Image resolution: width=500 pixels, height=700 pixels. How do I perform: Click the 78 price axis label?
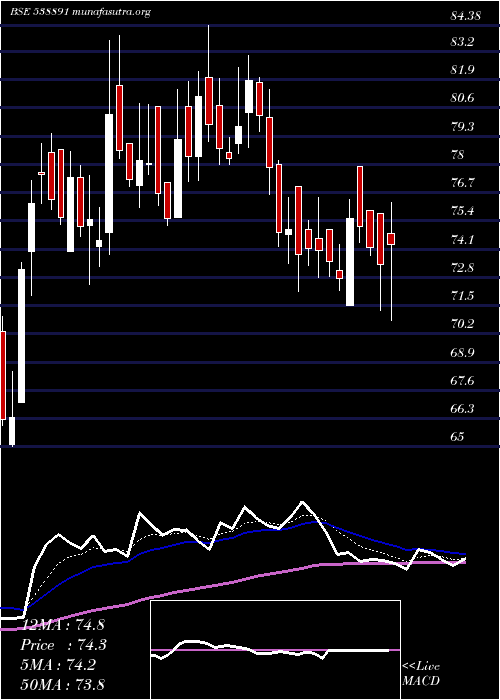point(458,155)
